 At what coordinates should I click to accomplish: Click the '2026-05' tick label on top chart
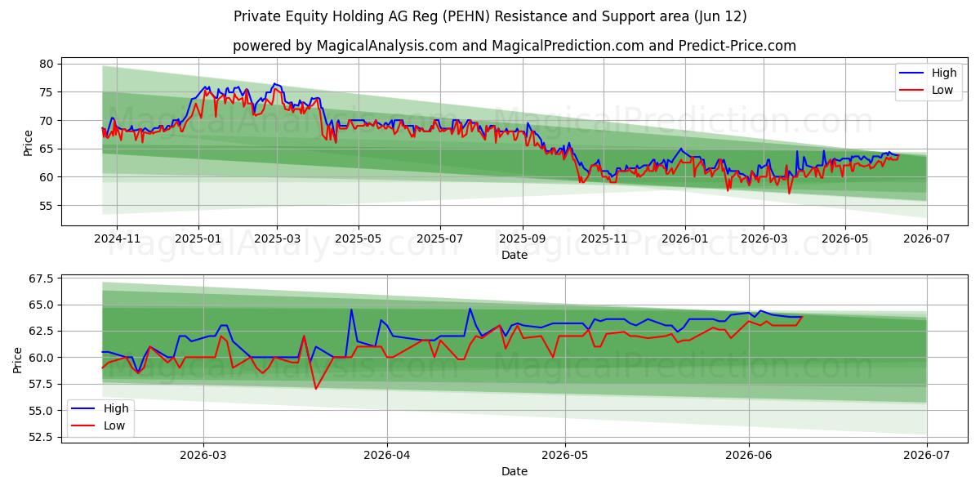pyautogui.click(x=844, y=238)
